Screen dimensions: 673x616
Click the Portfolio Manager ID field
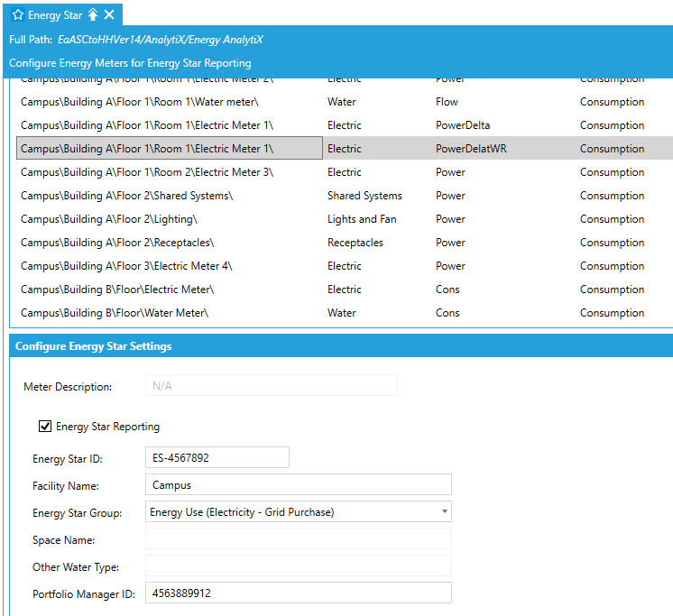[x=298, y=593]
